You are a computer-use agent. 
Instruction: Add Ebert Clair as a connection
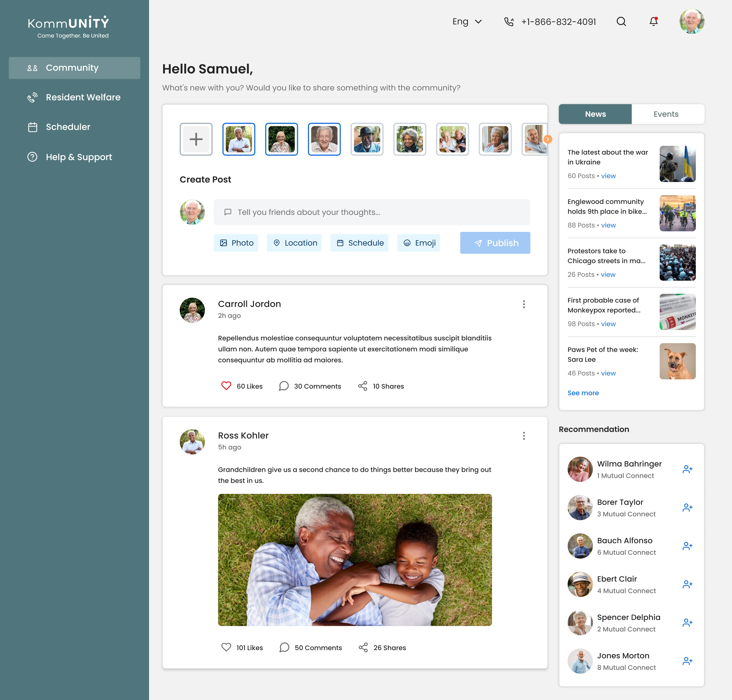tap(687, 584)
